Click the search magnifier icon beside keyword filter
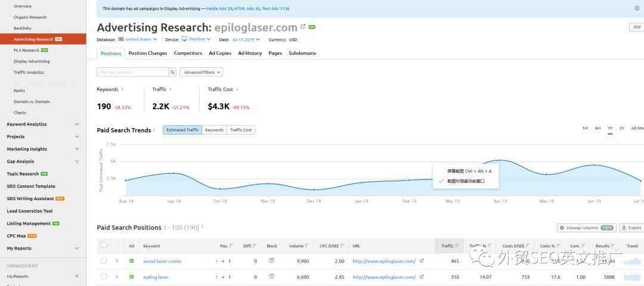 coord(173,72)
